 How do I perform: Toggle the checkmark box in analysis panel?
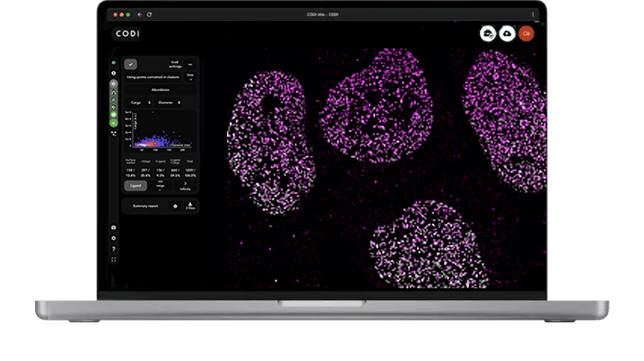coord(131,65)
